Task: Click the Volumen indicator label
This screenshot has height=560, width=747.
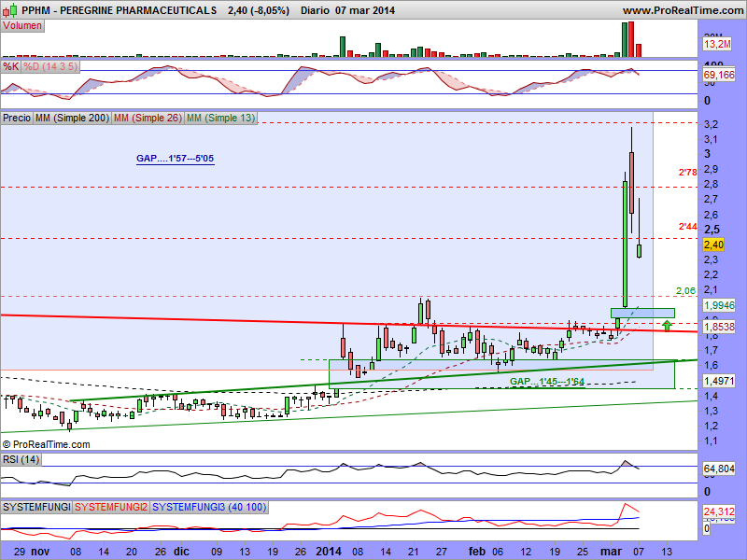Action: pos(22,26)
